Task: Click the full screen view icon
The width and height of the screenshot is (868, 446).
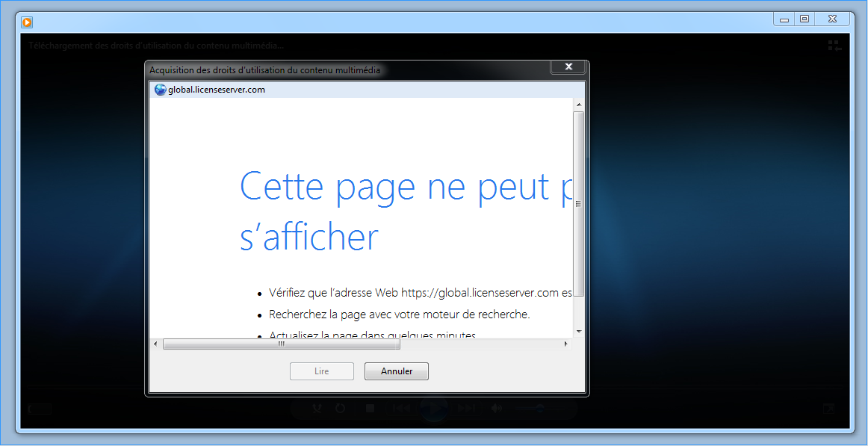Action: 828,409
